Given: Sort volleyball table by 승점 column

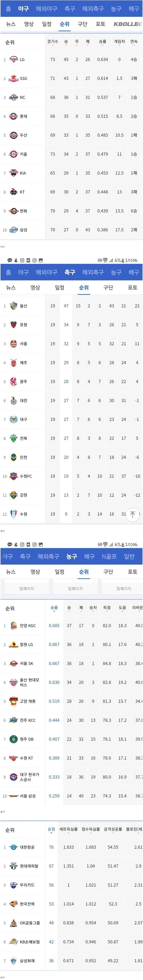Looking at the screenshot, I should pos(51,829).
